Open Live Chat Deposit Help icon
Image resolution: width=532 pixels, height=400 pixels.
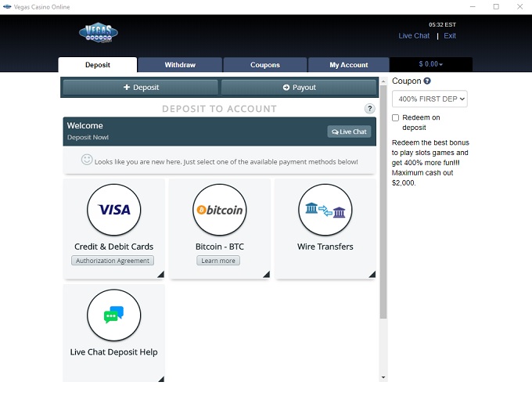tap(114, 315)
